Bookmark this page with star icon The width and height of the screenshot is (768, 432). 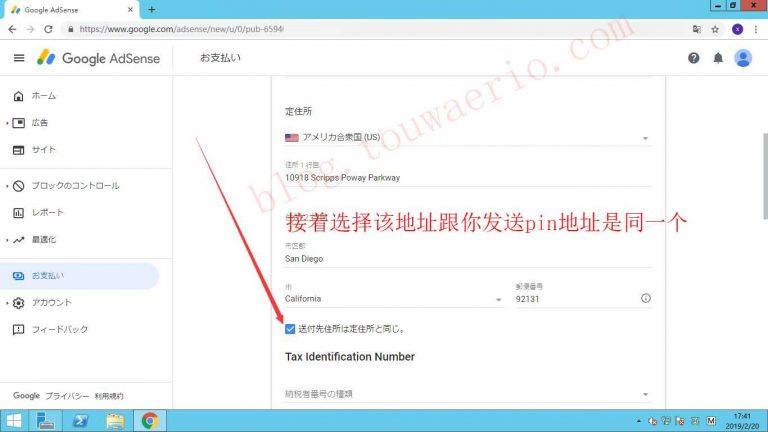(x=715, y=29)
